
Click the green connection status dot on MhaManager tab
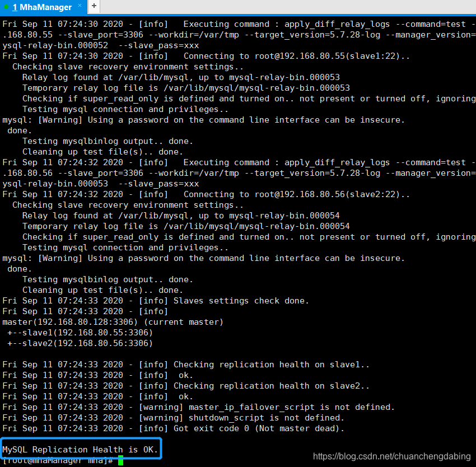(6, 7)
